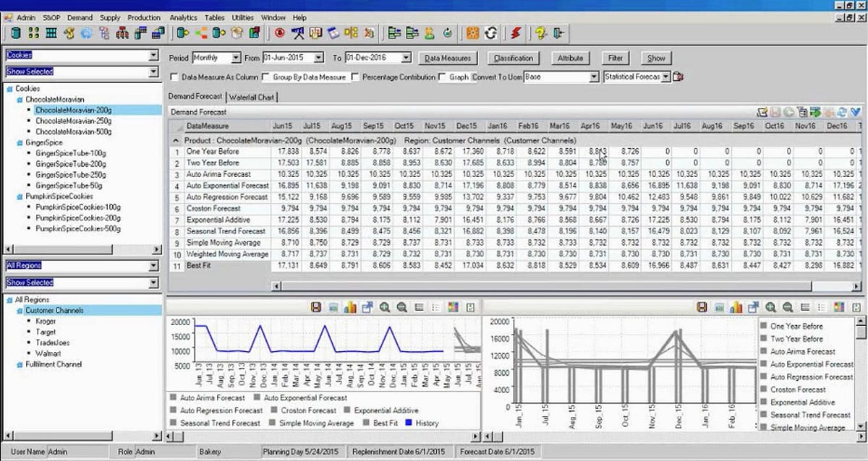Click the Attribute button

[x=571, y=58]
